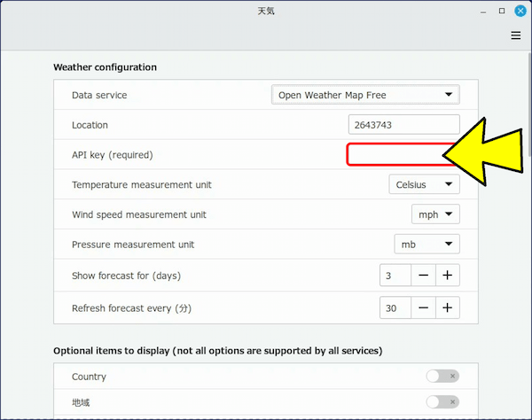
Task: Maximize the weather settings window
Action: (x=502, y=11)
